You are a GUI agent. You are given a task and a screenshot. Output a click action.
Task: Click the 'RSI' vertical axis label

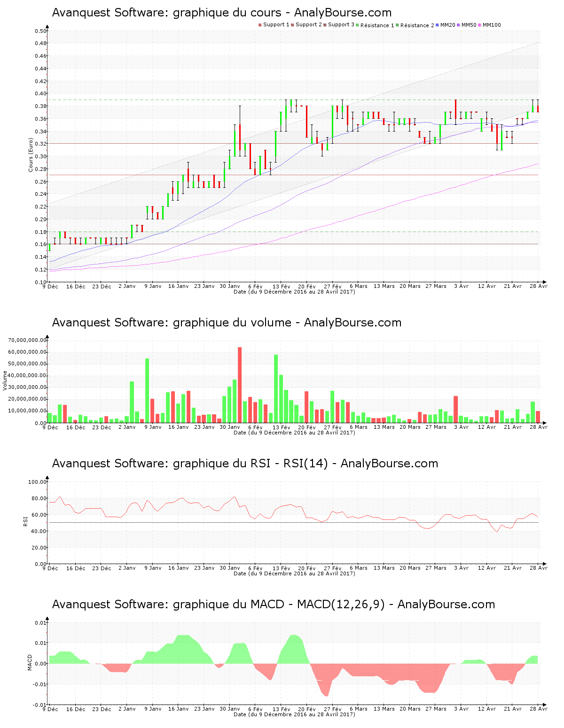pyautogui.click(x=25, y=521)
